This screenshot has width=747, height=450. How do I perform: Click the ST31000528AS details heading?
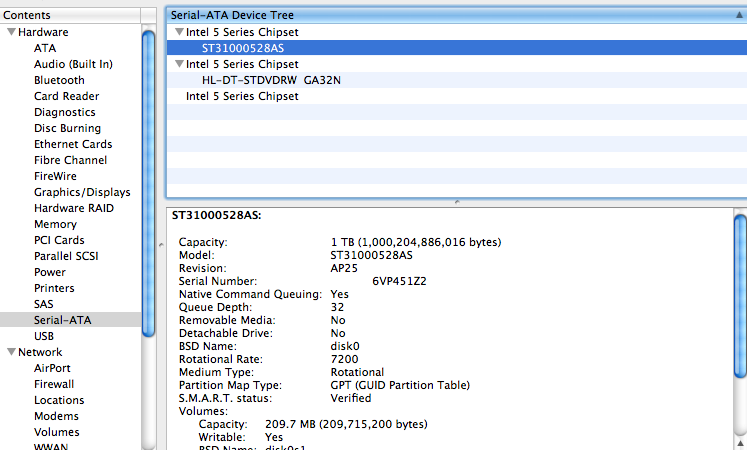217,215
